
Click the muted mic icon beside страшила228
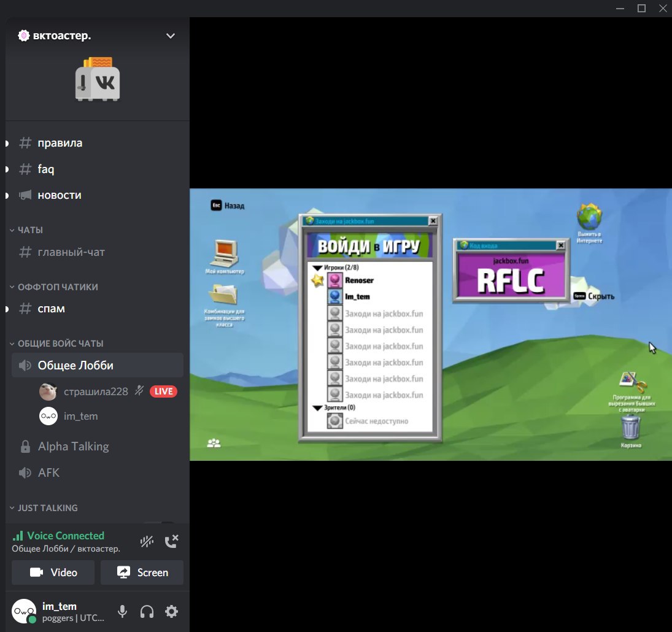139,391
